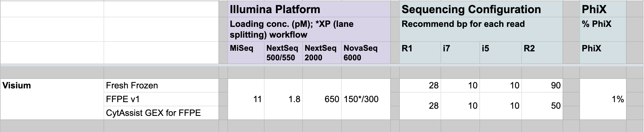This screenshot has width=644, height=132.
Task: Select the Sequencing Configuration header cell
Action: tap(481, 9)
